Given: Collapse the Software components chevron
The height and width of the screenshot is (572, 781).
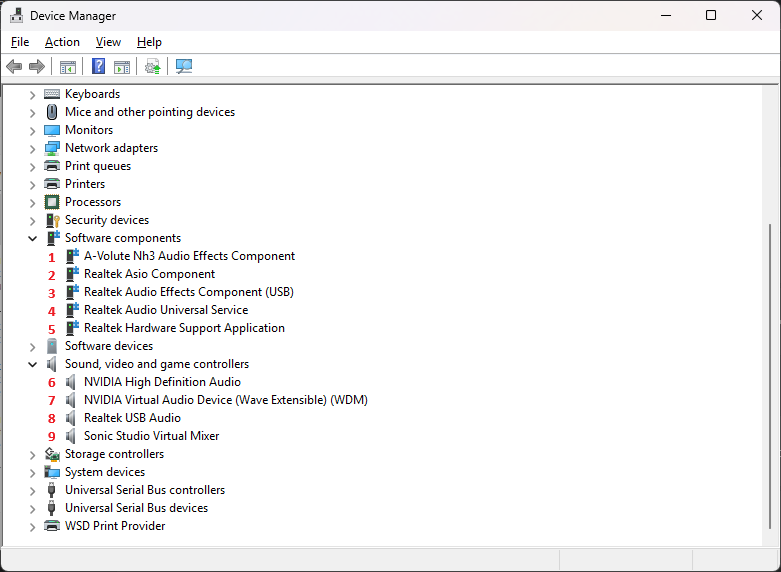Looking at the screenshot, I should (x=32, y=238).
